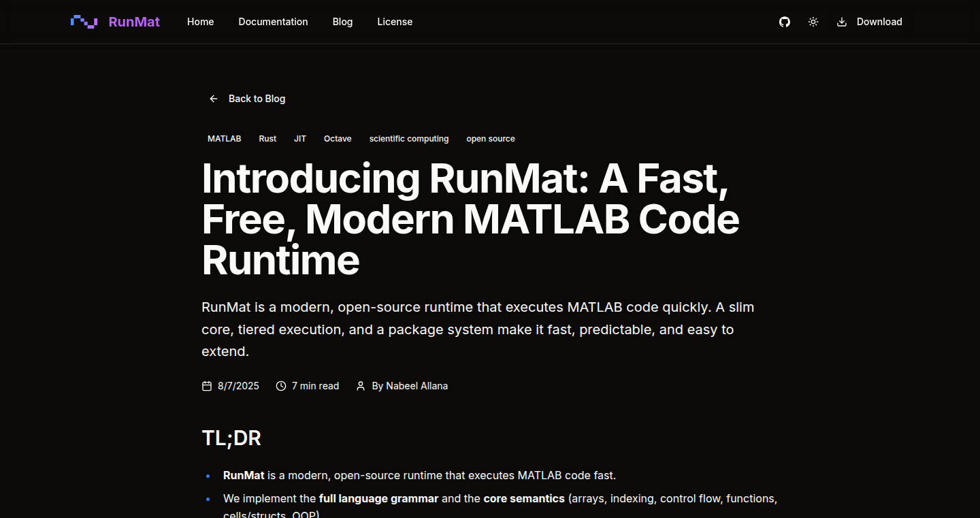This screenshot has width=980, height=518.
Task: Click By Nabeel Allana author text
Action: click(x=410, y=386)
